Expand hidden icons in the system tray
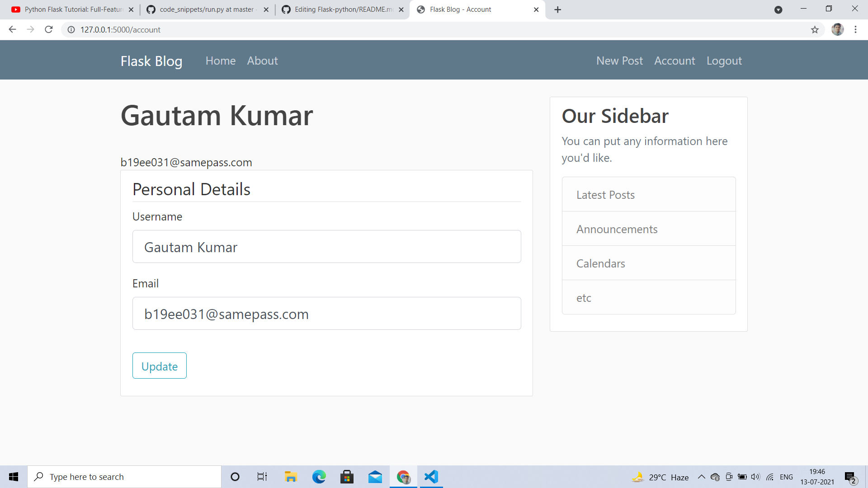This screenshot has height=488, width=868. (x=701, y=477)
